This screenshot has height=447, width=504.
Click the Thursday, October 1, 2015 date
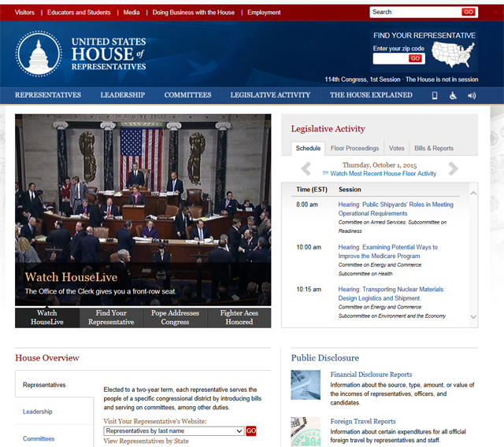pyautogui.click(x=380, y=165)
